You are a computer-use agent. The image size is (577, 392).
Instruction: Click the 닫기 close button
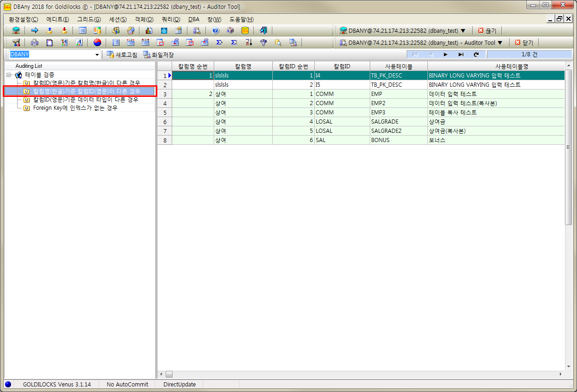(524, 42)
